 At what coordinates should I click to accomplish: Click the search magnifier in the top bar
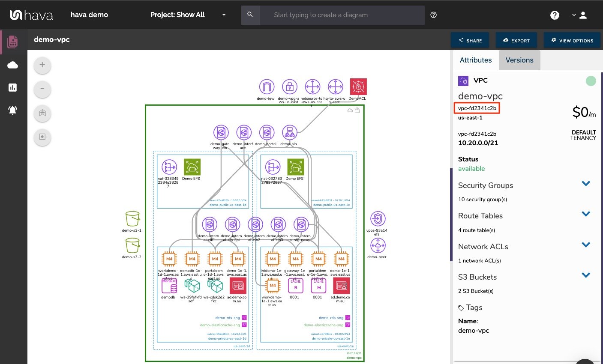(x=250, y=15)
